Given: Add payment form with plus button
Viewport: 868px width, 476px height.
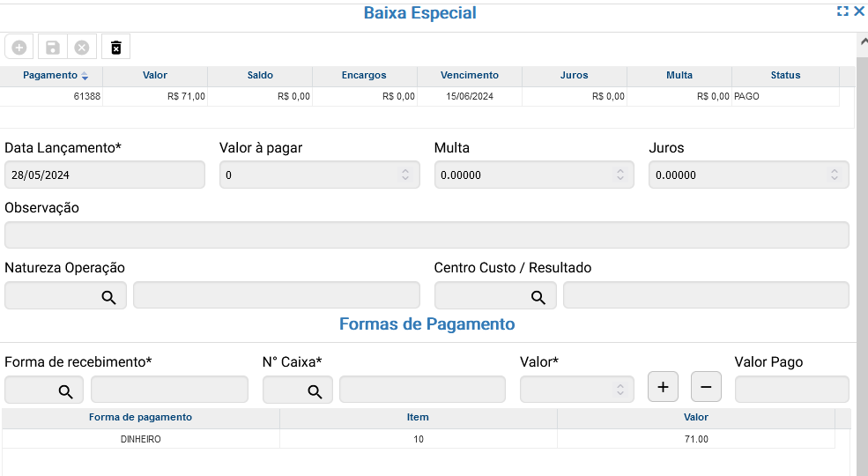Looking at the screenshot, I should click(663, 386).
